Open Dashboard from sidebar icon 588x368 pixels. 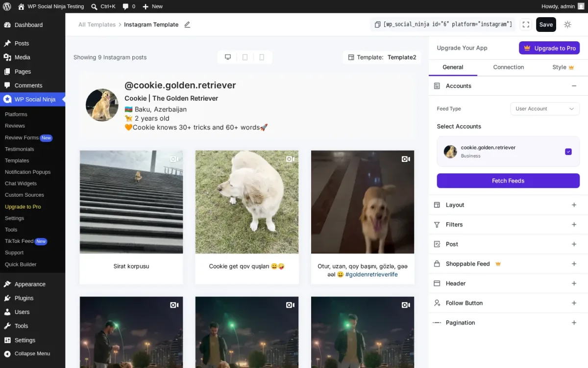point(7,25)
